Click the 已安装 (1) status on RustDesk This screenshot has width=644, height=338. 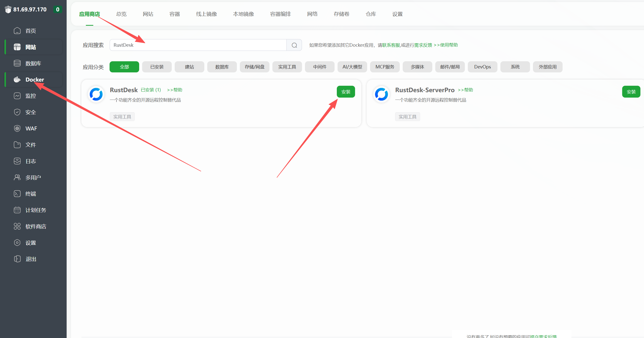pyautogui.click(x=151, y=90)
